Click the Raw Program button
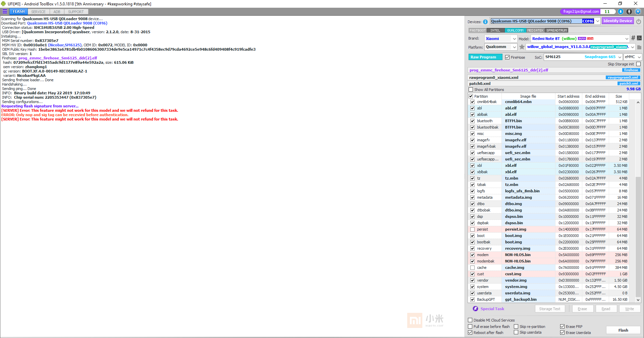Image resolution: width=644 pixels, height=338 pixels. [x=485, y=57]
